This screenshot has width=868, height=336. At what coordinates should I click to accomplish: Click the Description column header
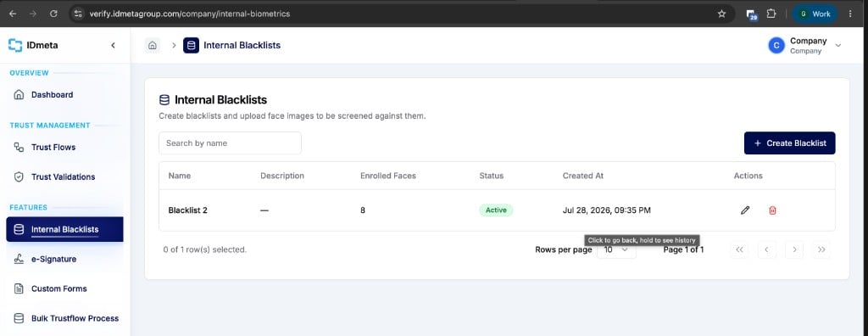point(282,176)
